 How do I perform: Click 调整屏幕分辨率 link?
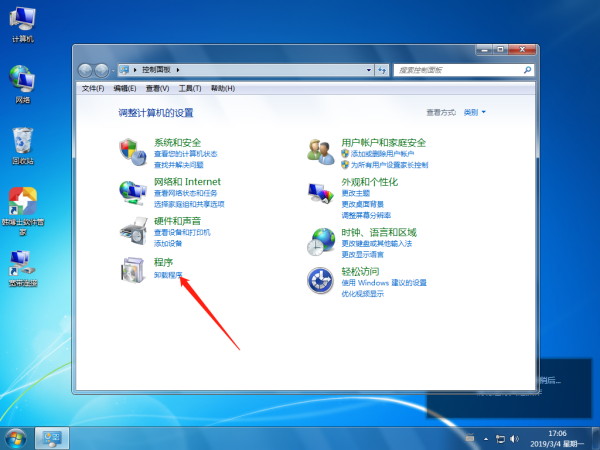366,215
